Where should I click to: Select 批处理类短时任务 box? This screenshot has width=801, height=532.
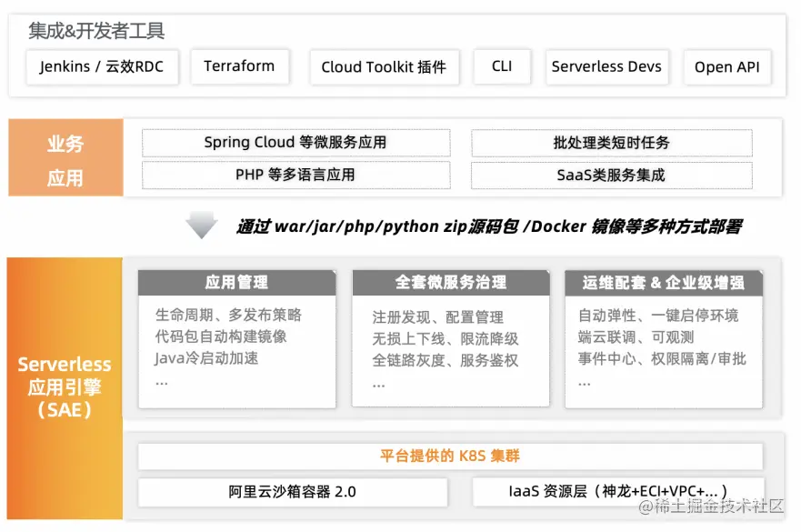[x=612, y=143]
